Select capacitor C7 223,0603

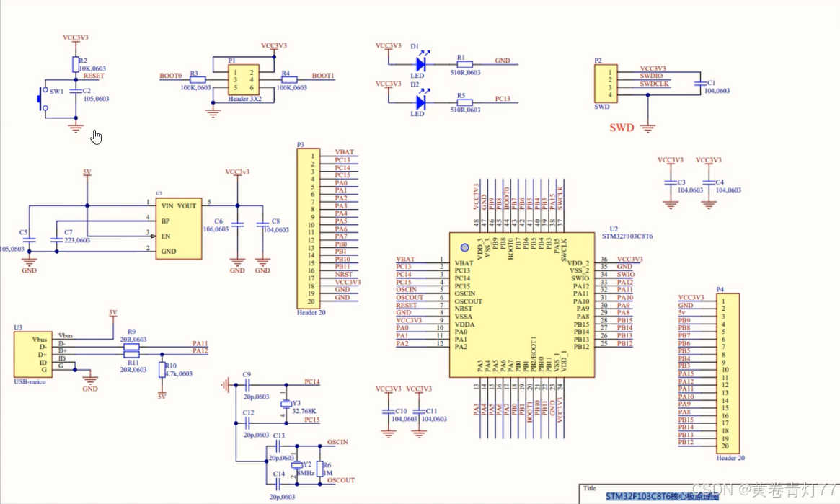[x=56, y=240]
